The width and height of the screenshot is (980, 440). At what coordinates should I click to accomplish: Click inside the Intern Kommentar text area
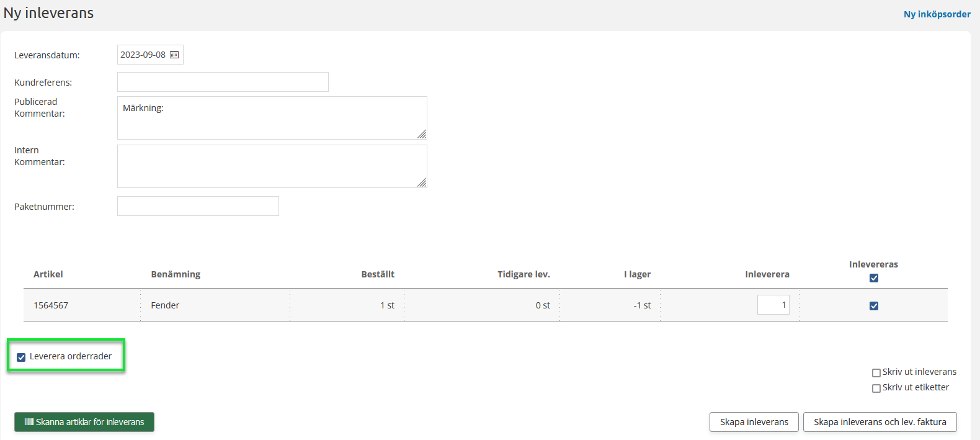272,166
